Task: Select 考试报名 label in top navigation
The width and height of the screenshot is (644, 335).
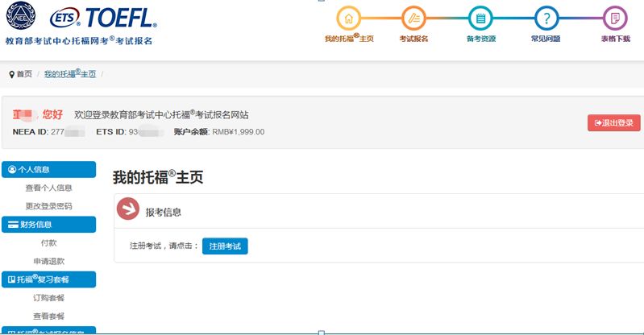Action: [413, 39]
